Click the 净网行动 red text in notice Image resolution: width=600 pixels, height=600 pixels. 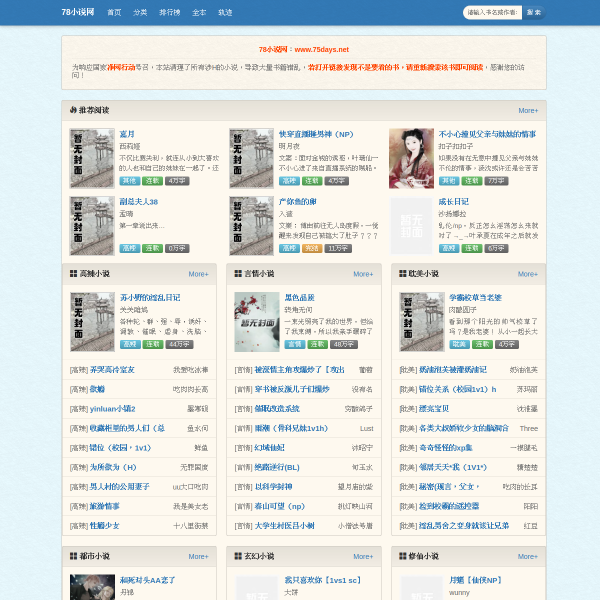(x=121, y=67)
